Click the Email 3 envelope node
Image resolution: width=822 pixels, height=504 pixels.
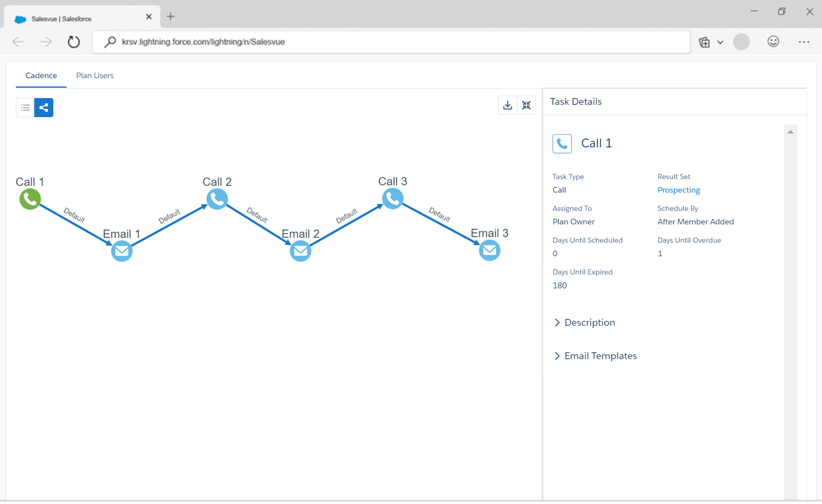[x=489, y=250]
